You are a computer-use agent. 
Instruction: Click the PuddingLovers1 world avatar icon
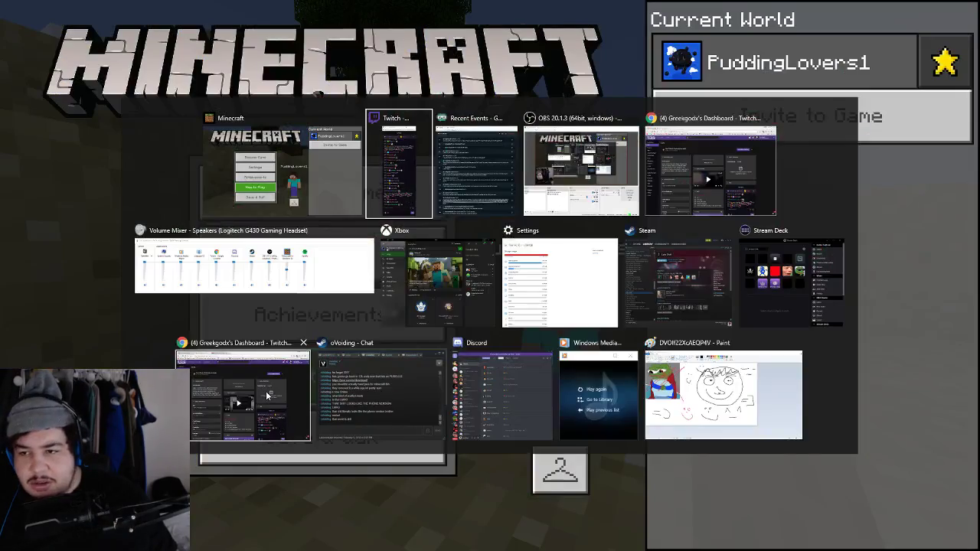[681, 62]
